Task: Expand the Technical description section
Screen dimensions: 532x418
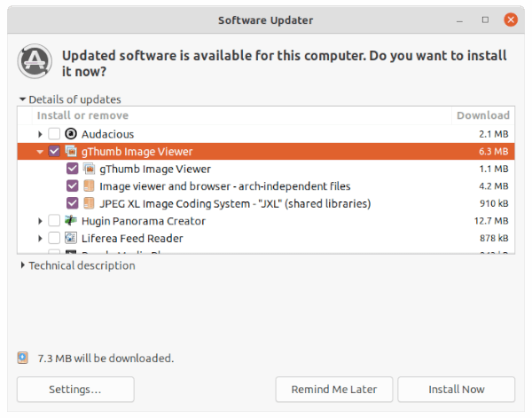Action: [x=23, y=265]
